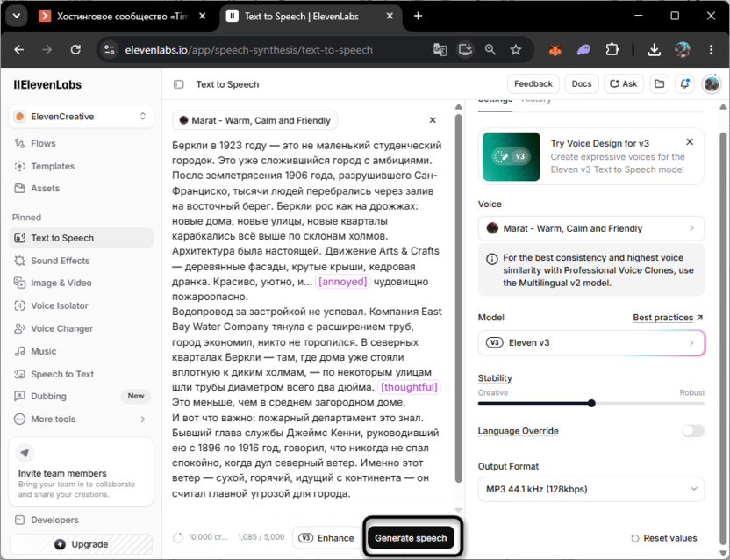Screen dimensions: 730x560
Task: Toggle Language Override switch
Action: point(693,431)
